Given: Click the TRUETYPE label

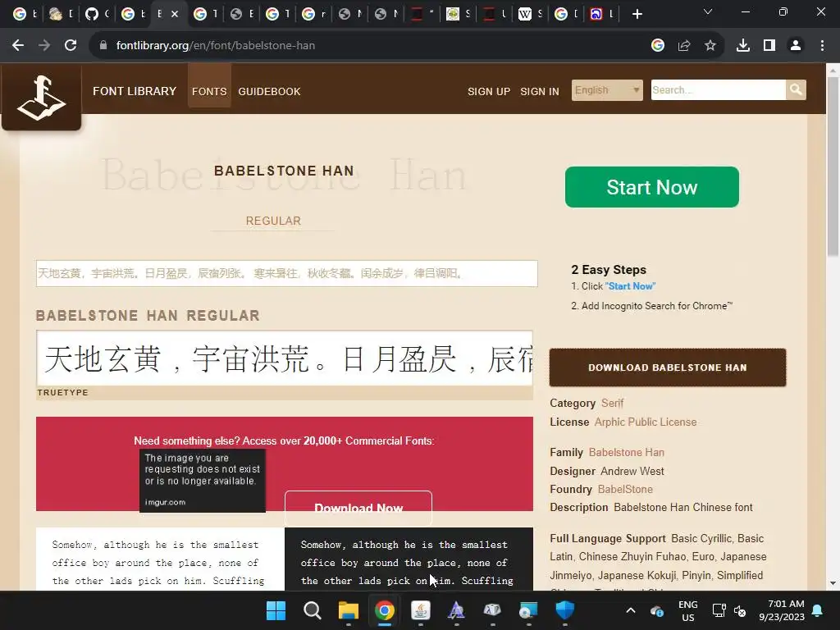Looking at the screenshot, I should [62, 392].
